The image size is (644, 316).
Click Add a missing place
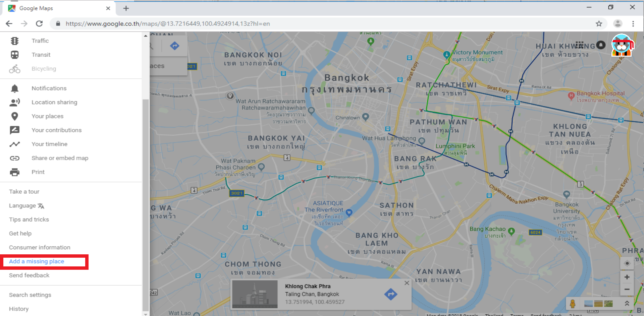coord(37,261)
